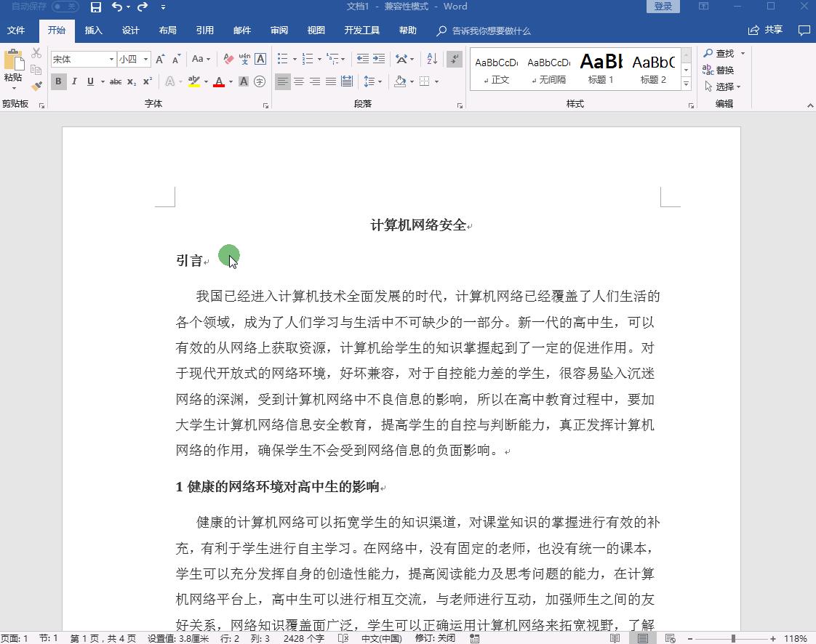Expand the line spacing options dropdown

[380, 81]
